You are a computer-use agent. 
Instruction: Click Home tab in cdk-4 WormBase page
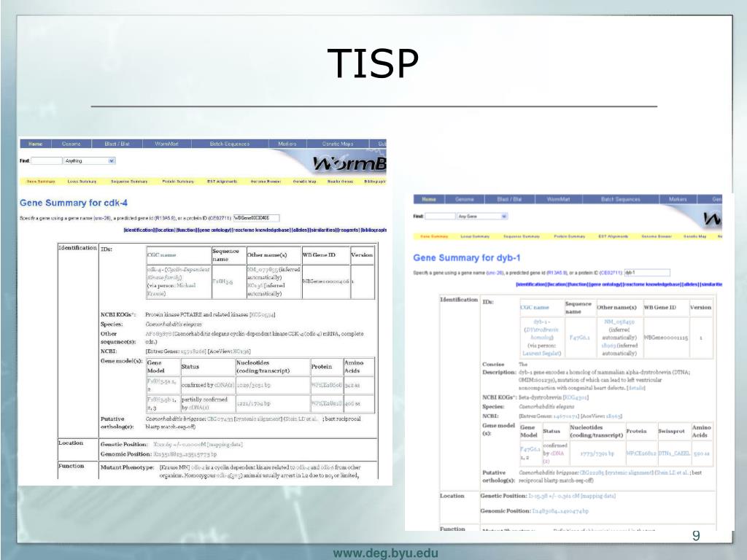click(35, 144)
